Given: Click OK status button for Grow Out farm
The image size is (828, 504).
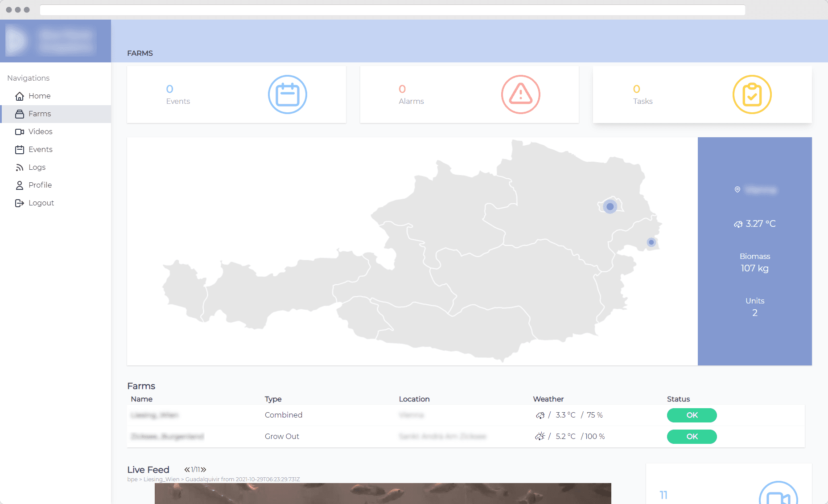Looking at the screenshot, I should [x=692, y=437].
